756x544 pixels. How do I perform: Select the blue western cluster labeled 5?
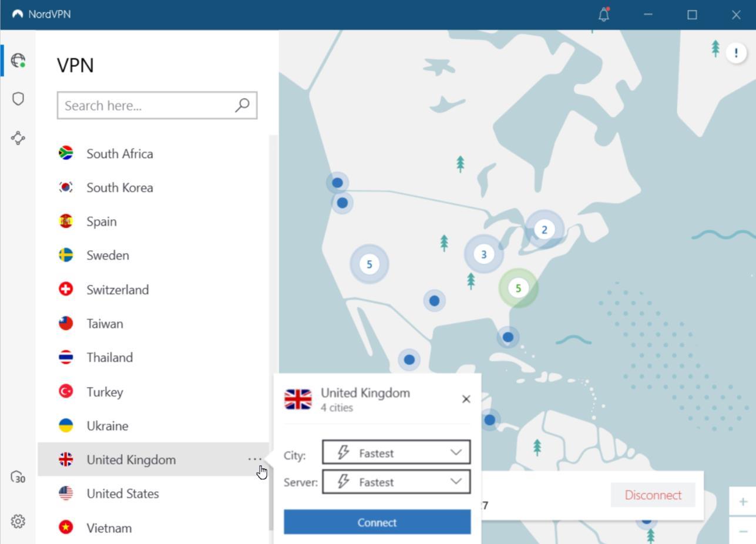(x=369, y=264)
